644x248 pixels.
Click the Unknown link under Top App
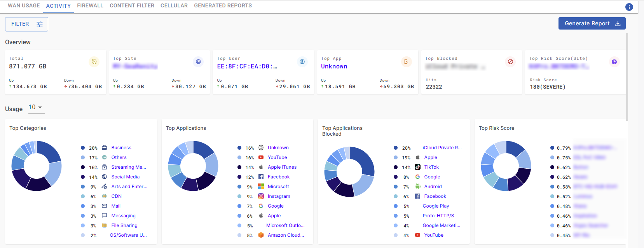click(x=334, y=66)
